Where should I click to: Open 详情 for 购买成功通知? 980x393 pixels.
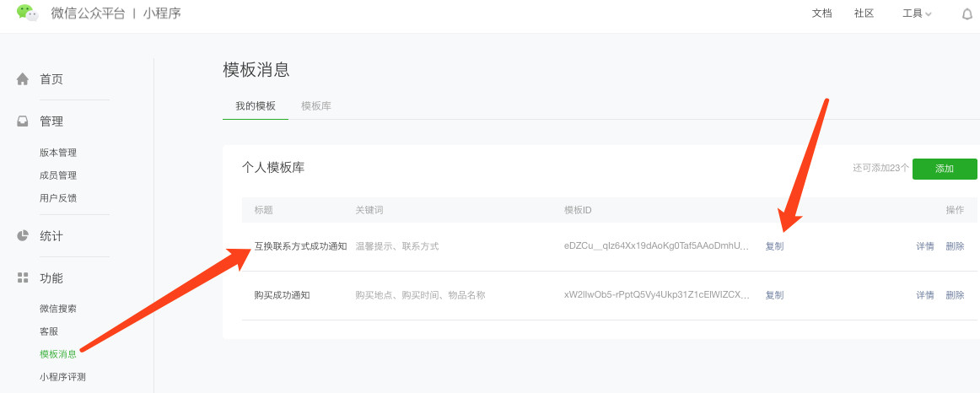pyautogui.click(x=925, y=295)
